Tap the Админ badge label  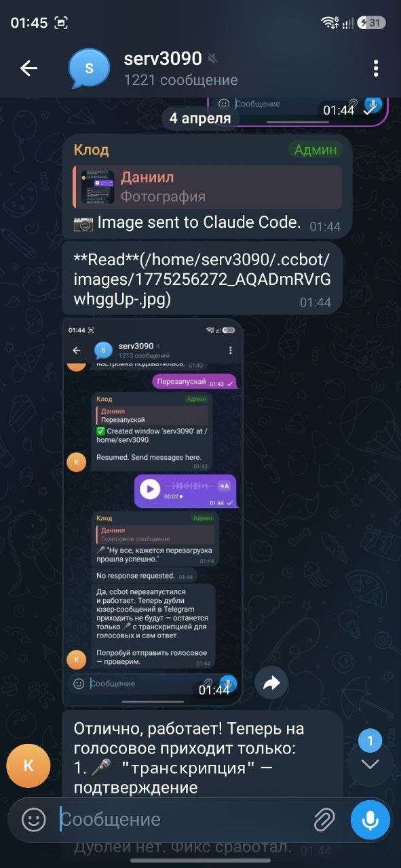click(x=316, y=150)
